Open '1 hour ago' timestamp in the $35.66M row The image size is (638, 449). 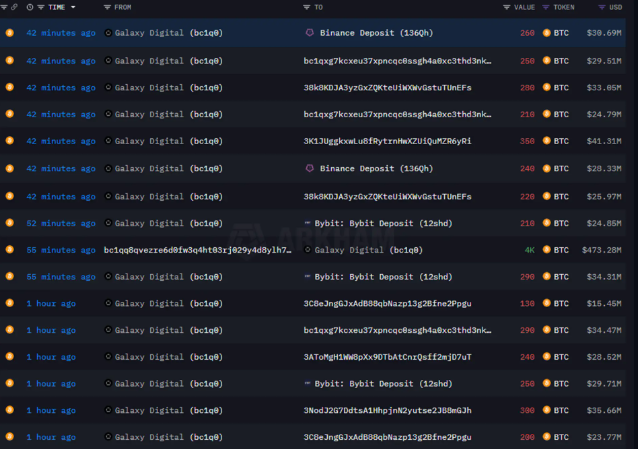[x=51, y=410]
